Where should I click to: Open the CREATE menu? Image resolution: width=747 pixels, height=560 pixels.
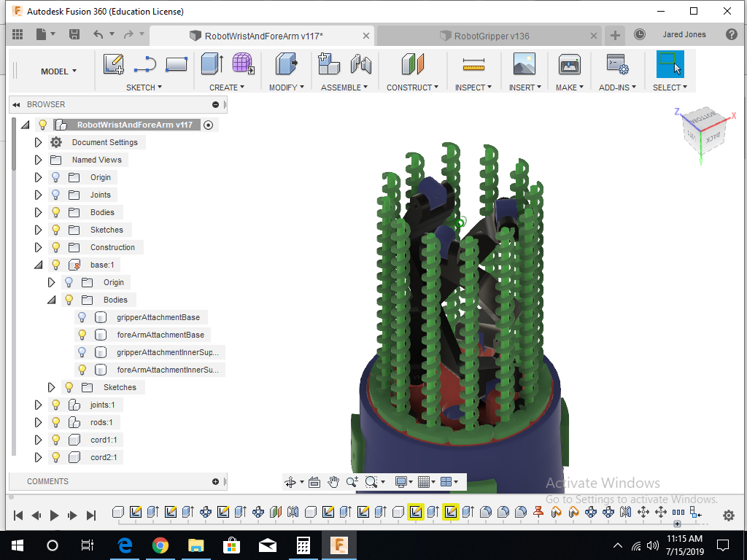pos(227,87)
